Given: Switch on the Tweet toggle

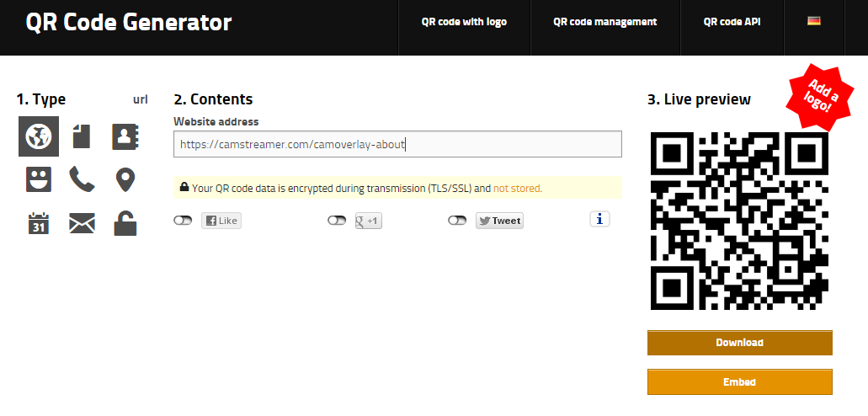Looking at the screenshot, I should 457,221.
